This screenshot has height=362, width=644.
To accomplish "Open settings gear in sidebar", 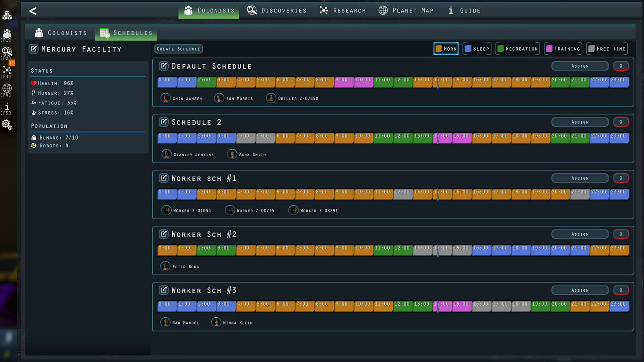I will click(7, 124).
